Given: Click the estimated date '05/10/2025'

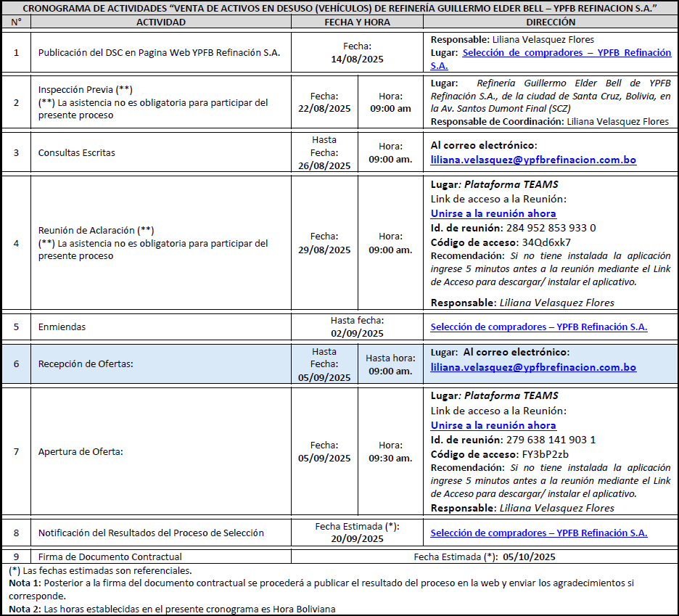Looking at the screenshot, I should pos(529,557).
